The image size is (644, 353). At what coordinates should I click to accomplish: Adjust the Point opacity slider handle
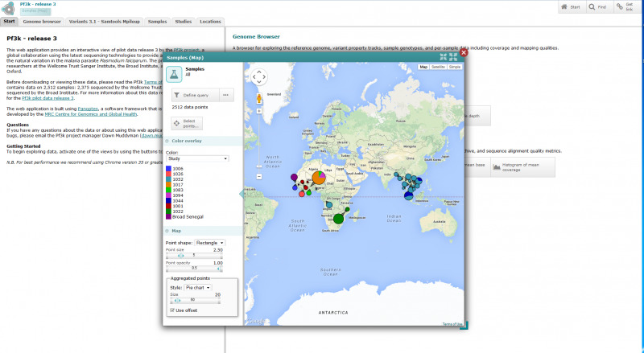pos(220,269)
